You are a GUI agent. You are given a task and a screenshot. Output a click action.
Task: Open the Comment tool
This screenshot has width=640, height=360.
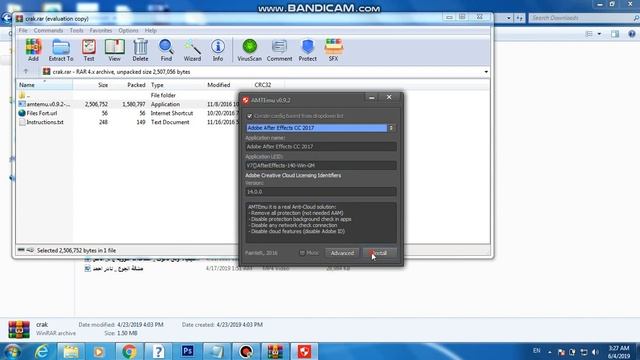[x=279, y=50]
